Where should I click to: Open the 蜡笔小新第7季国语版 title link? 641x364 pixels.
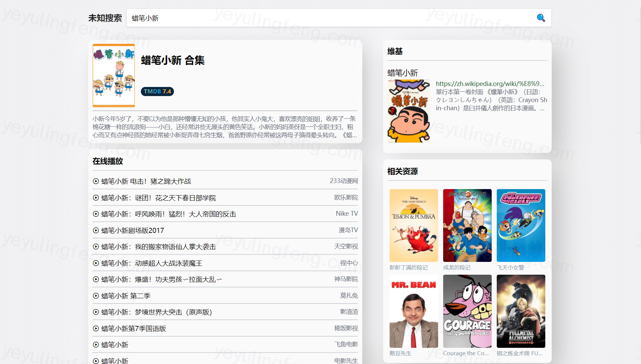pos(134,329)
